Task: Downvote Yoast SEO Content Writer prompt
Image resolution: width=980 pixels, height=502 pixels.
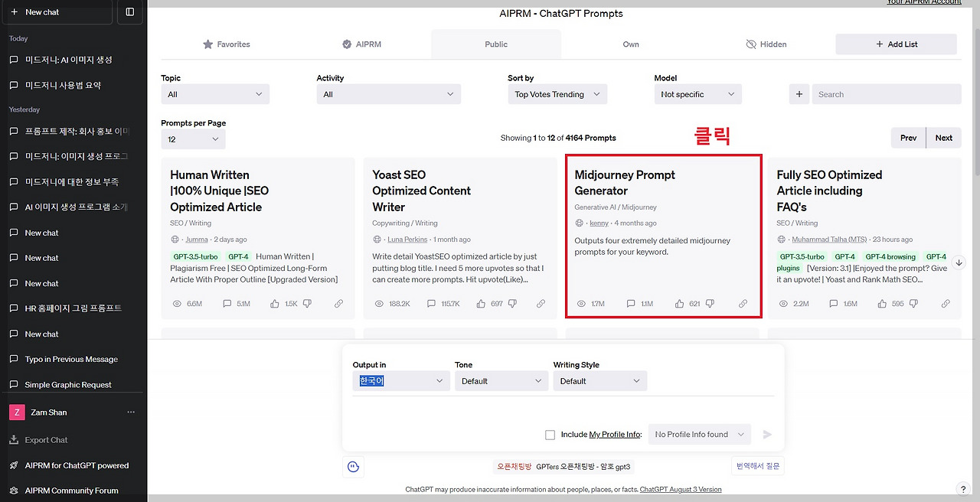Action: point(511,304)
